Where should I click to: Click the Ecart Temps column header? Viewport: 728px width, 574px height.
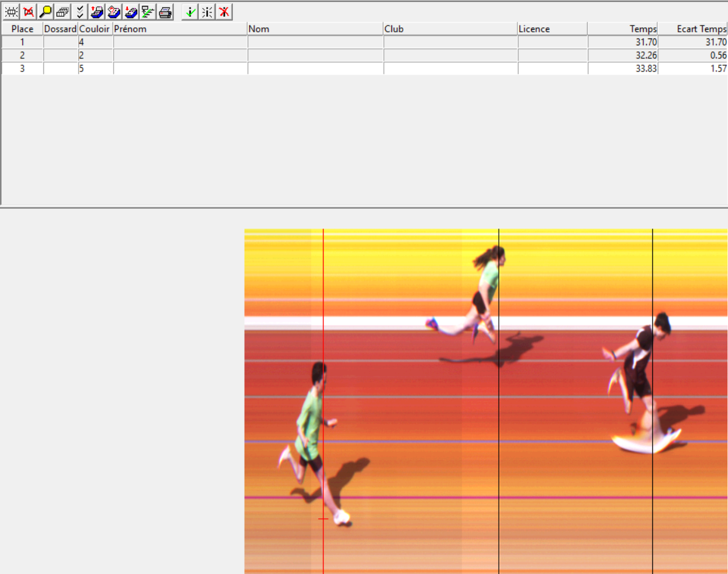pos(693,29)
